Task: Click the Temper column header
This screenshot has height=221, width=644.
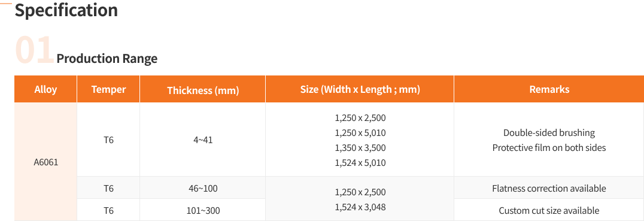Action: click(x=108, y=89)
